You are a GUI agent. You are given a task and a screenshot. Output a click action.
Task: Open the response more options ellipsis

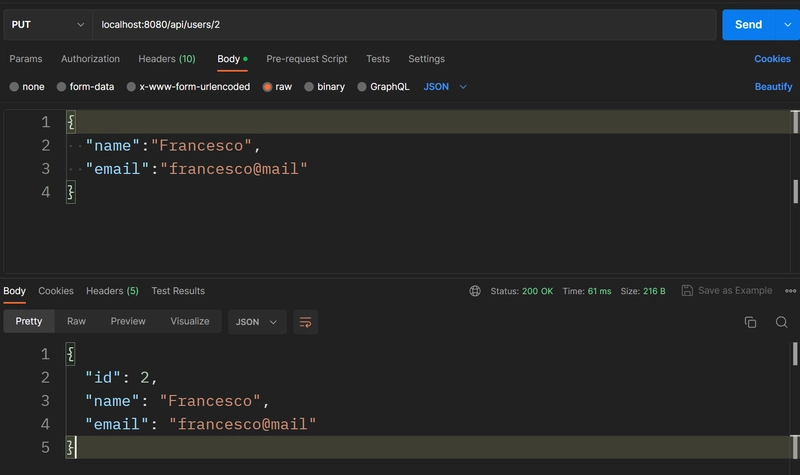coord(790,291)
